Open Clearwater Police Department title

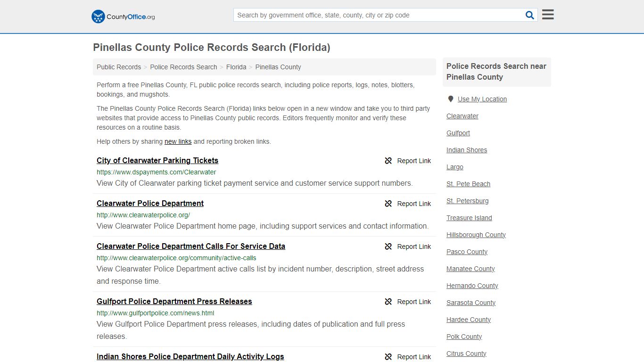point(150,203)
